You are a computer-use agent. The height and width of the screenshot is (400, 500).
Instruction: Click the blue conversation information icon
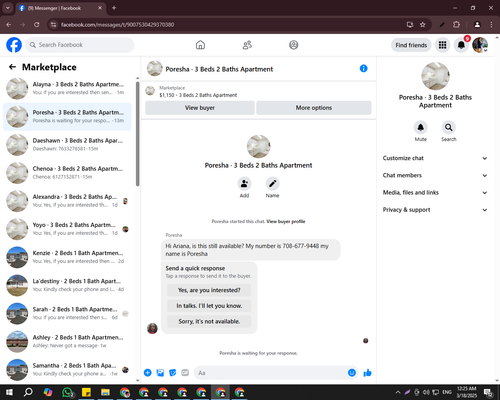click(364, 68)
